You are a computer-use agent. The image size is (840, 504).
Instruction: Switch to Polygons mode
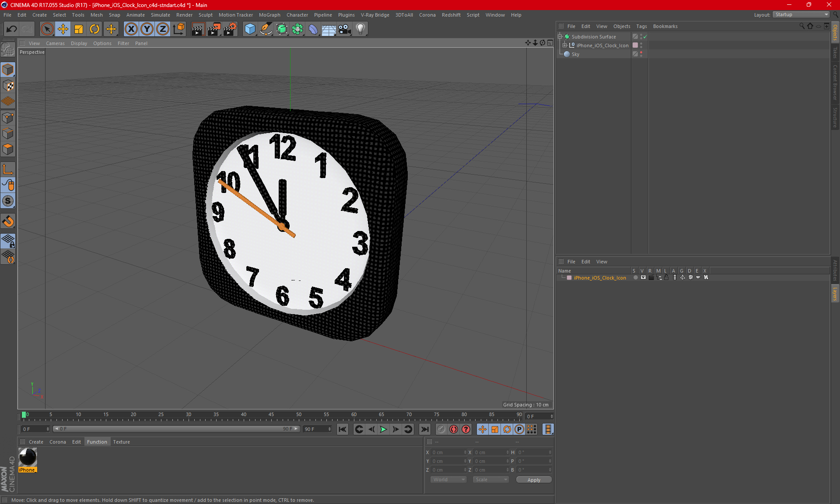[8, 149]
